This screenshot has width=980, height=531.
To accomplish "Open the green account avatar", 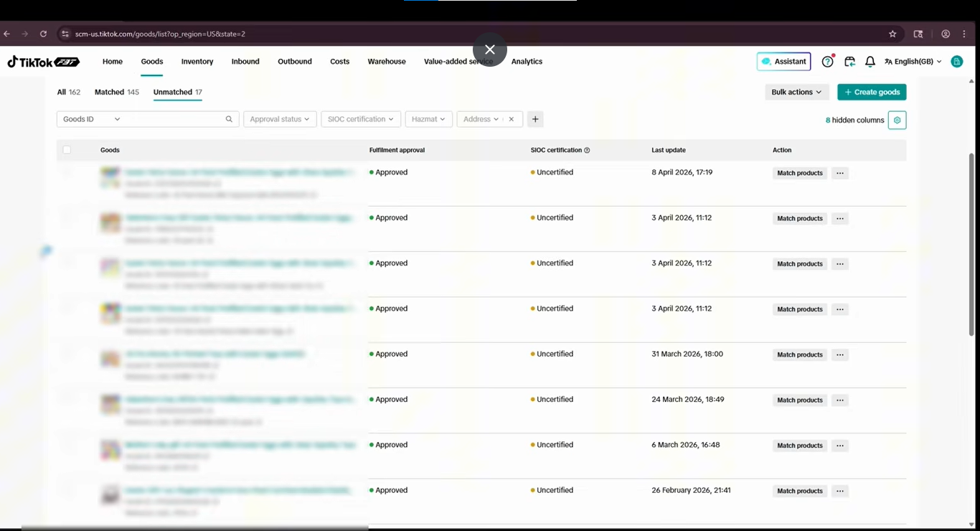I will point(956,62).
